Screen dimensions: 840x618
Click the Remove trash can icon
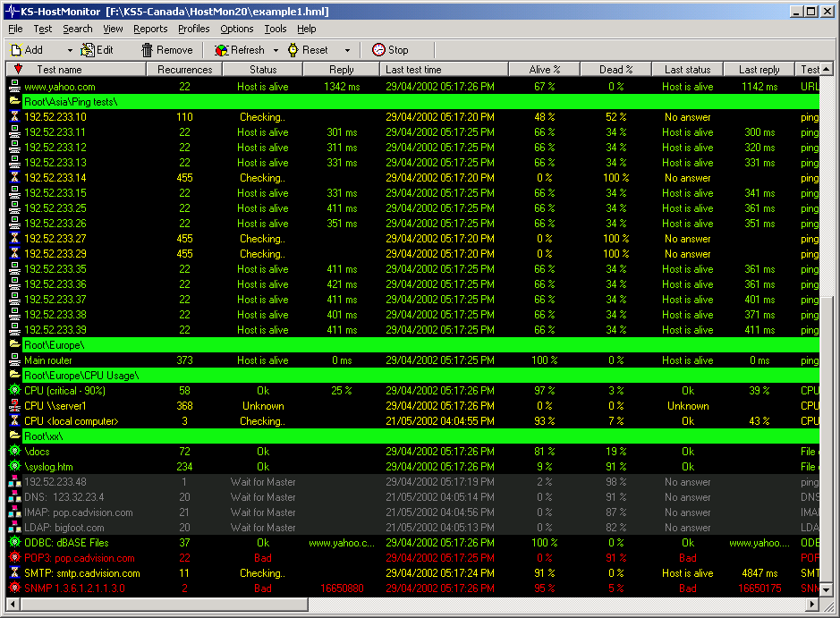click(x=148, y=50)
